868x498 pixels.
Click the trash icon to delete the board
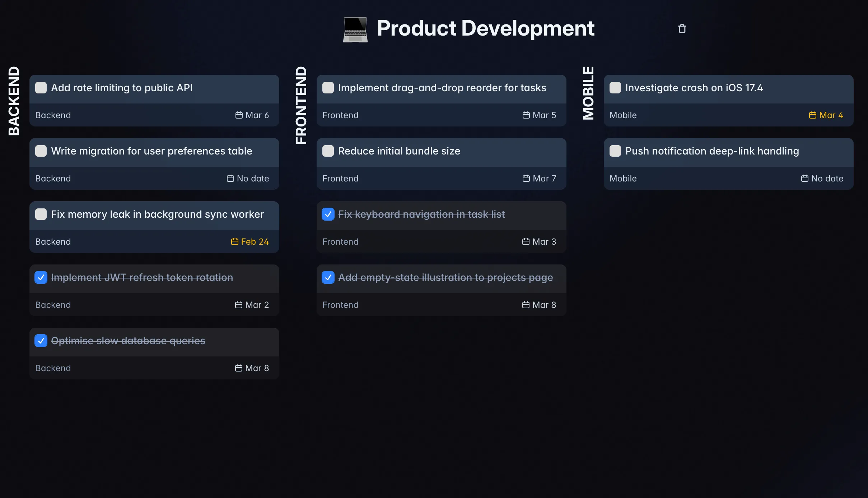(x=681, y=28)
